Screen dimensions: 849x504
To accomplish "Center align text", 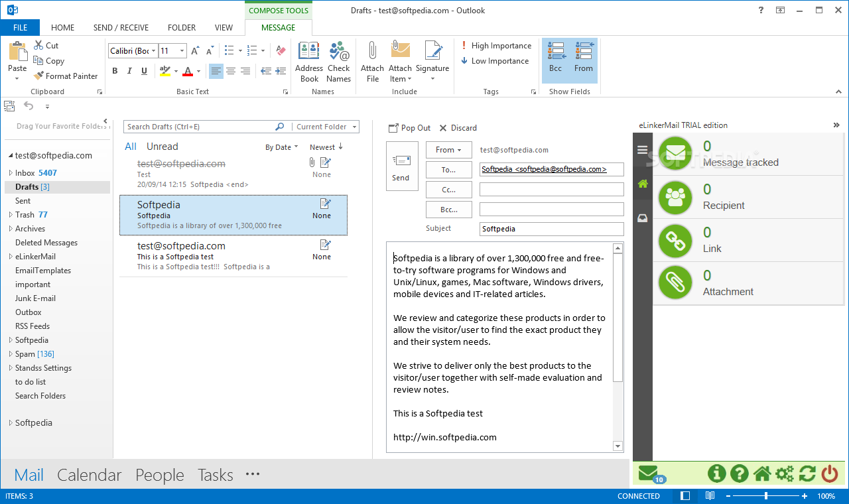I will point(231,71).
